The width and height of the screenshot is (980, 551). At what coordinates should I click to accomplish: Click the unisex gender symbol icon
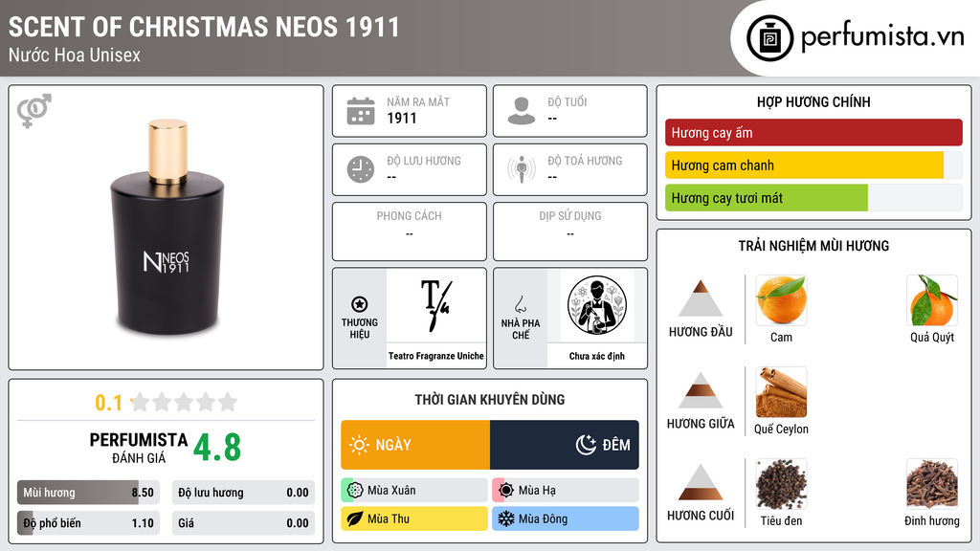33,111
